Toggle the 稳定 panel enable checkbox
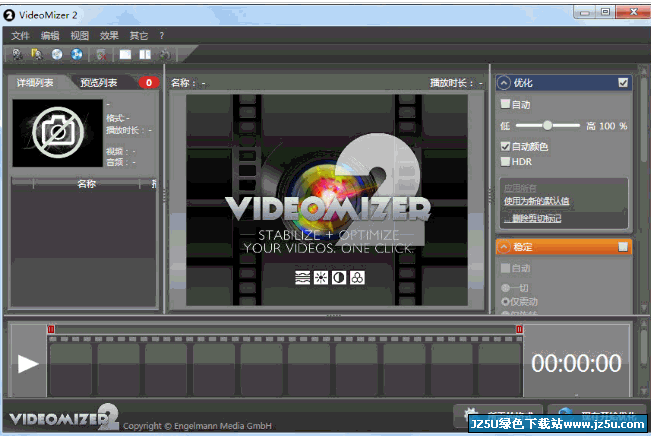The height and width of the screenshot is (436, 651). (623, 247)
